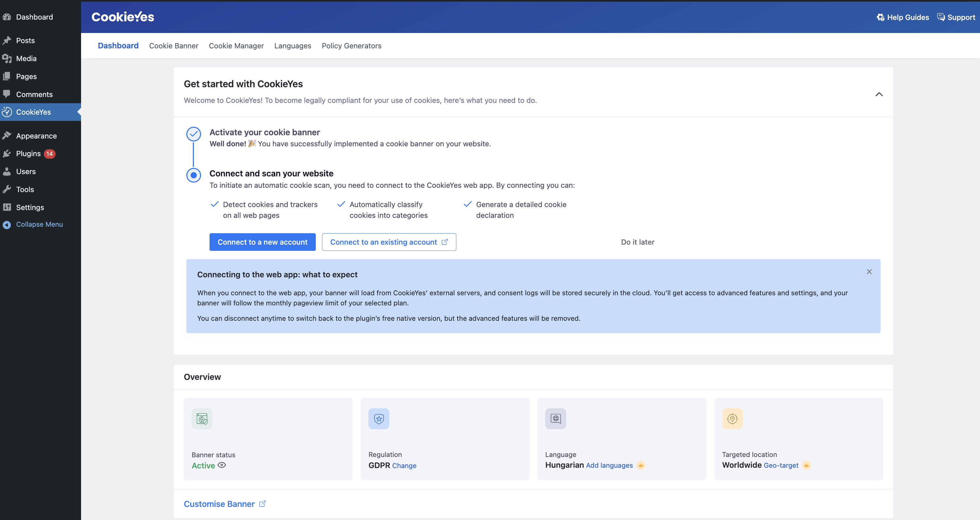Open the Cookie Manager tab
This screenshot has width=980, height=520.
[x=236, y=46]
